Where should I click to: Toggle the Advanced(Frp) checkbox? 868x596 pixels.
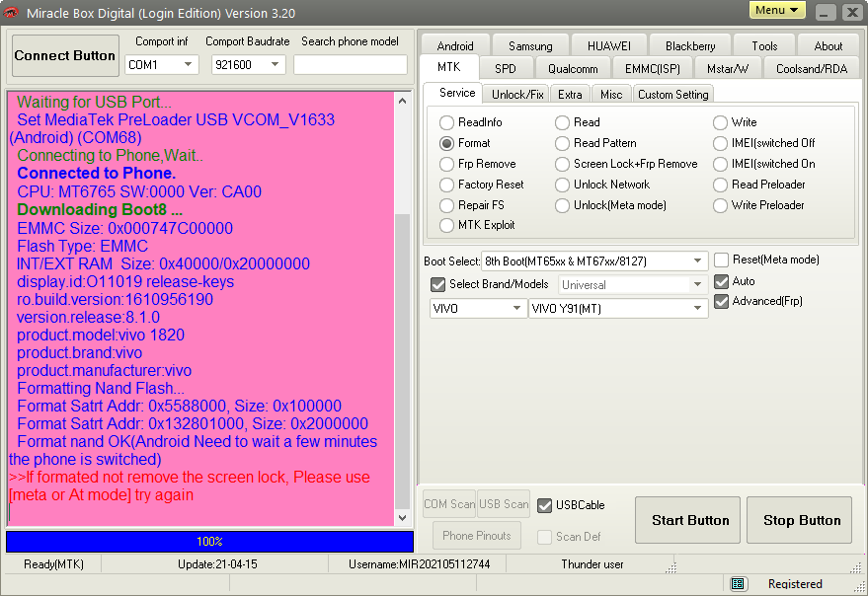[721, 302]
